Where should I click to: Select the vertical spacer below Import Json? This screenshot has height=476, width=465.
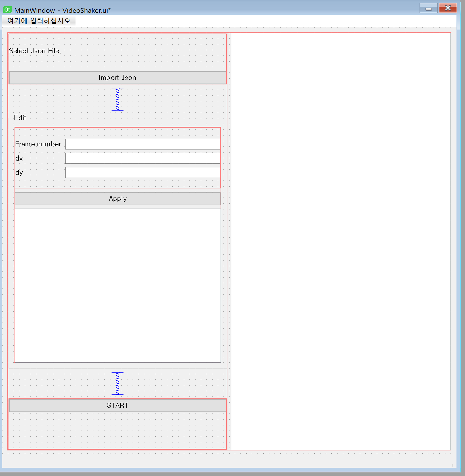[118, 99]
